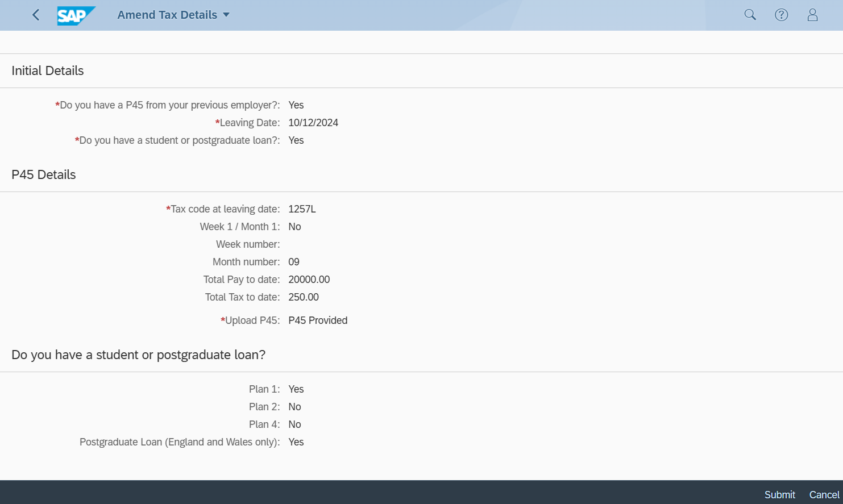Click the SAP logo

[76, 15]
